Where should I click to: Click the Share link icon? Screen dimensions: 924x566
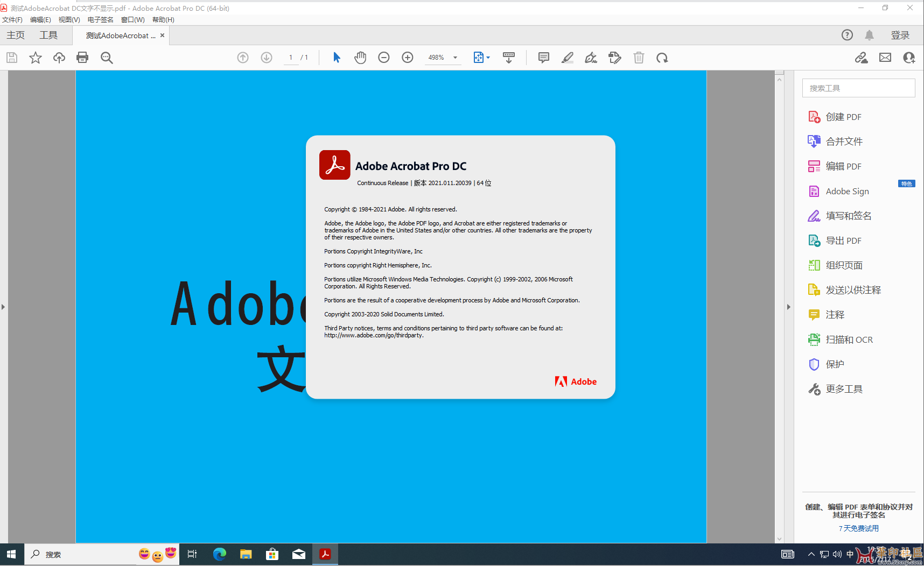(x=862, y=58)
